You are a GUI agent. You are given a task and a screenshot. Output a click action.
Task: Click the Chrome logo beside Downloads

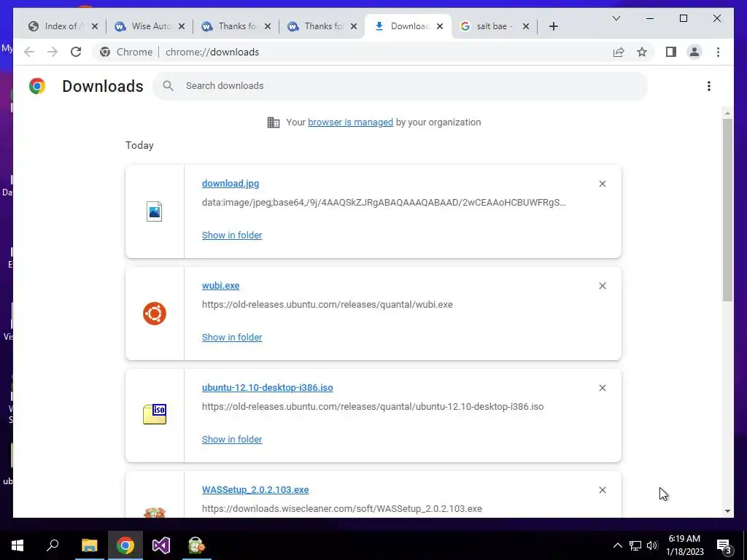click(x=37, y=86)
